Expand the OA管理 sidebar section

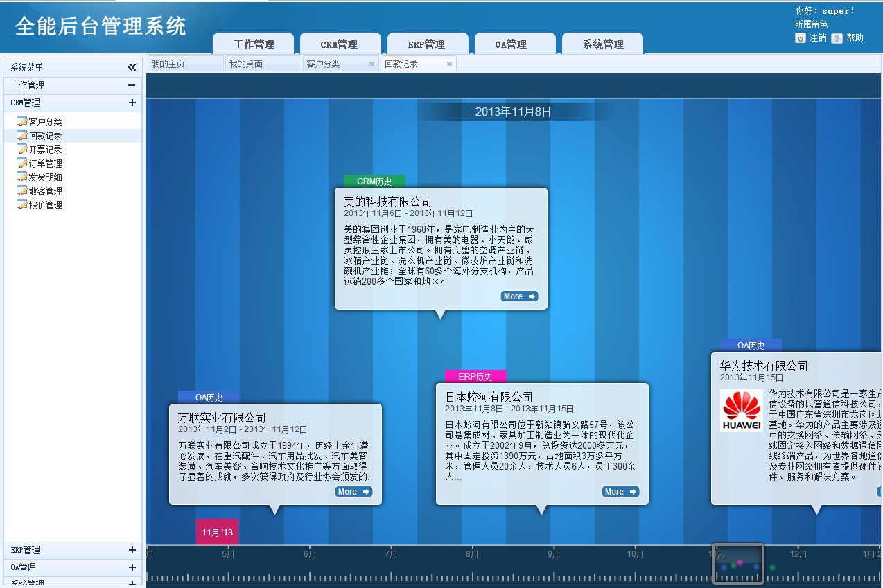click(132, 567)
